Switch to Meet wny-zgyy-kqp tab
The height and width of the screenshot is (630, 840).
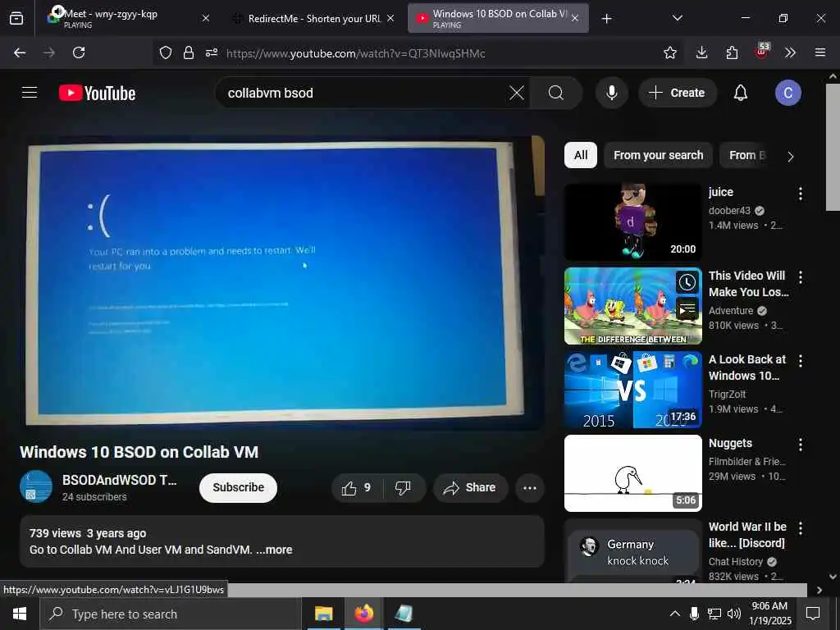[122, 18]
